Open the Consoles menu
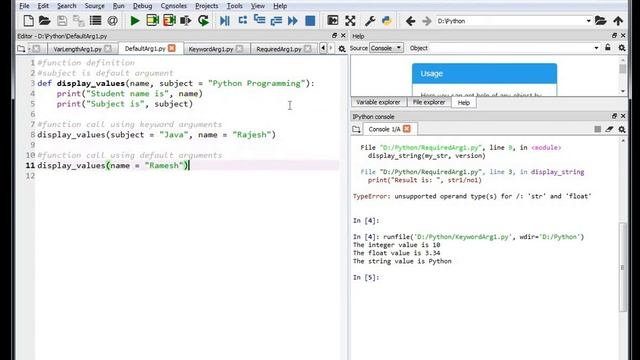Image resolution: width=640 pixels, height=360 pixels. [173, 6]
